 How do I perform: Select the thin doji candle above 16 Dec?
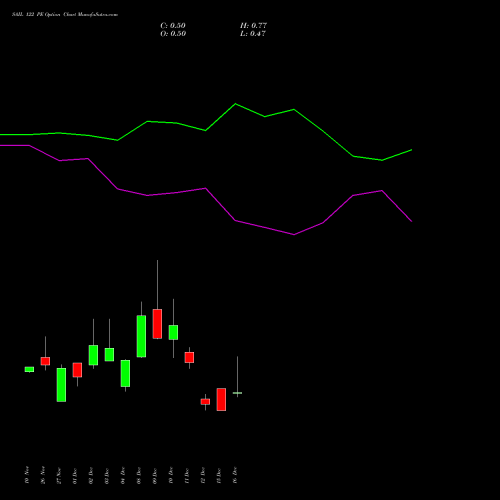pos(237,393)
